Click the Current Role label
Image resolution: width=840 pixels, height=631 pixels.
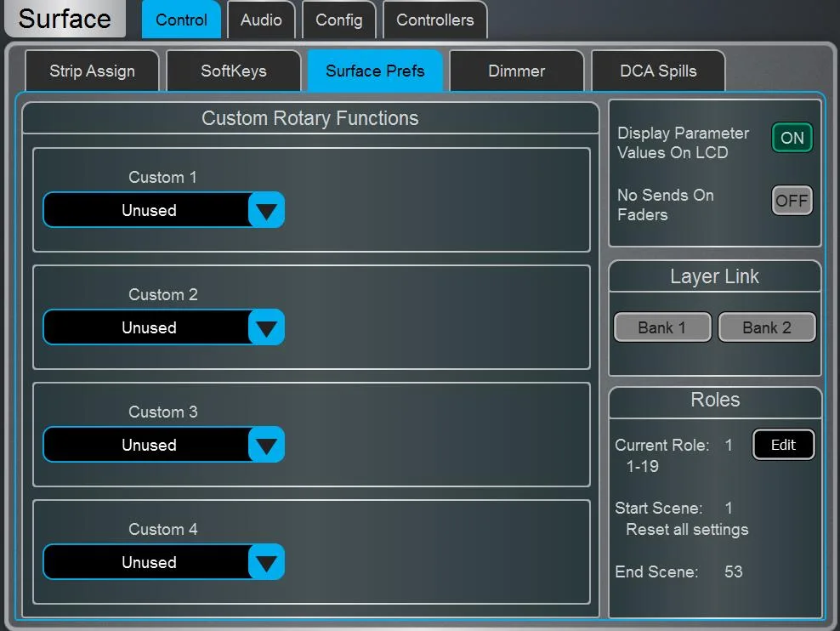662,445
